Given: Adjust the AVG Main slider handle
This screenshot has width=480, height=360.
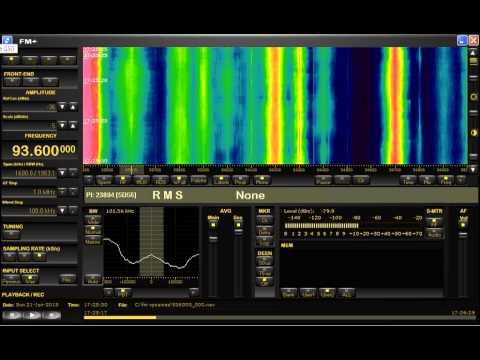Looking at the screenshot, I should (x=213, y=238).
